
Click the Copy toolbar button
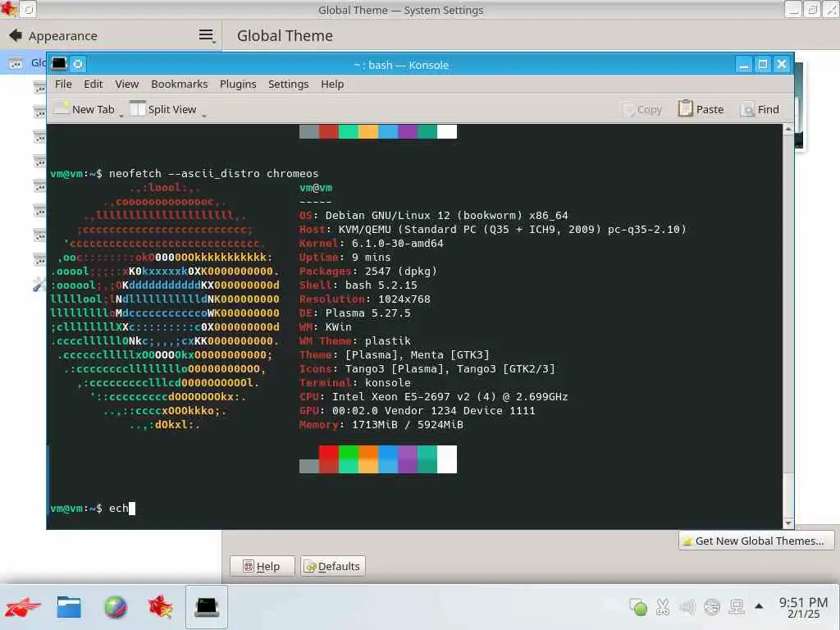[643, 109]
